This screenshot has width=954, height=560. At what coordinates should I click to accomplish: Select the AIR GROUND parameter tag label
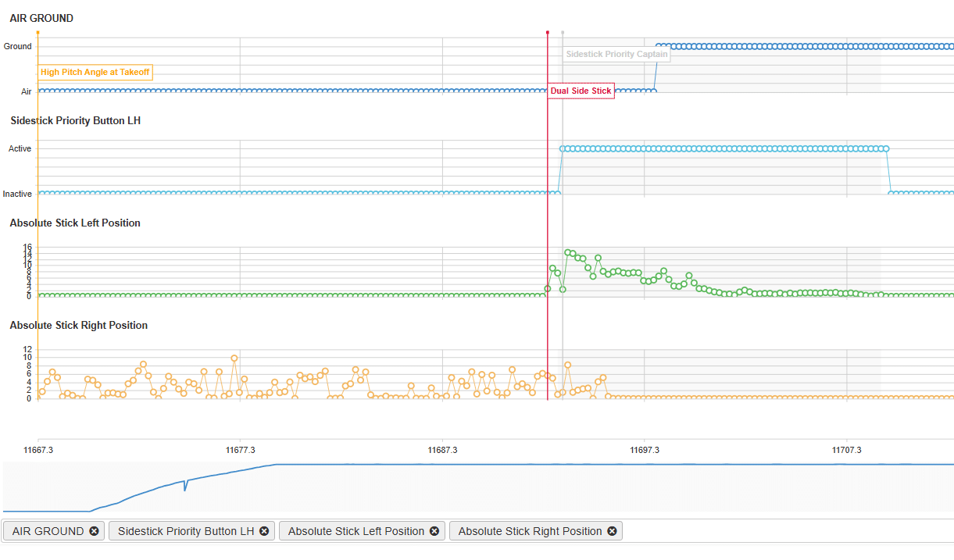tap(48, 531)
